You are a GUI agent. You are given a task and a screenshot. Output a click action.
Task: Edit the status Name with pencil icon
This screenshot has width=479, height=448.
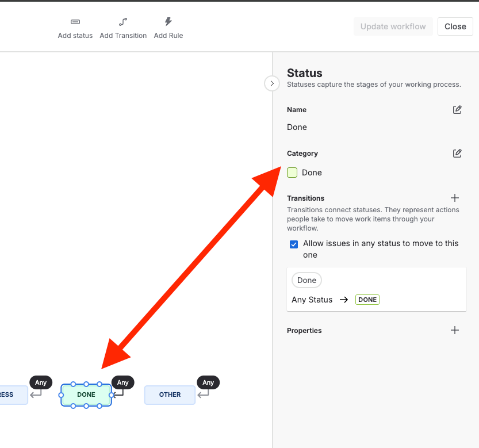pos(457,110)
